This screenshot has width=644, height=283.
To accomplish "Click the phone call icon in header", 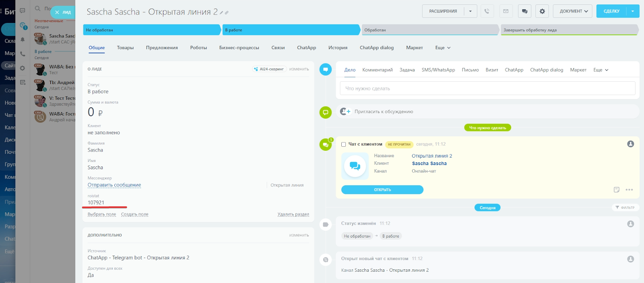I will point(487,11).
